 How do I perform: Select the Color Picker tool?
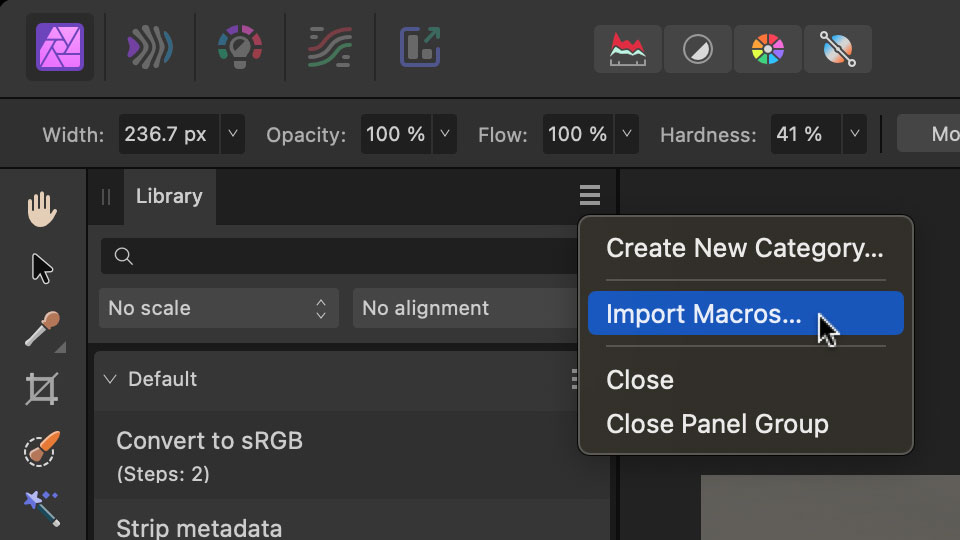(41, 329)
